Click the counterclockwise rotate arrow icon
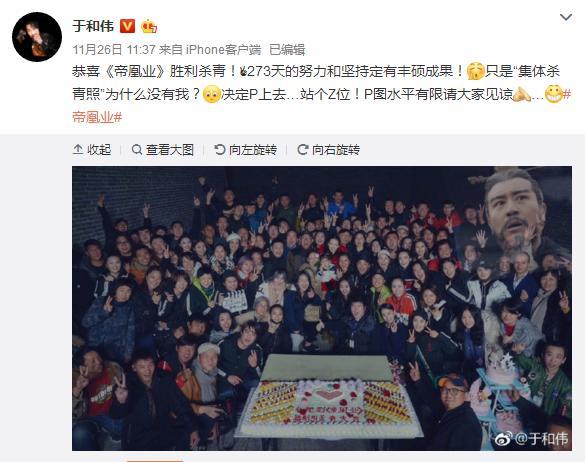This screenshot has width=585, height=462. 220,150
